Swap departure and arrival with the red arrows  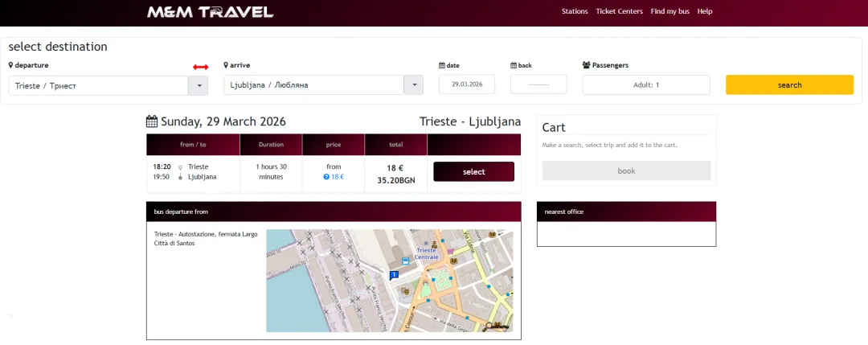coord(200,67)
